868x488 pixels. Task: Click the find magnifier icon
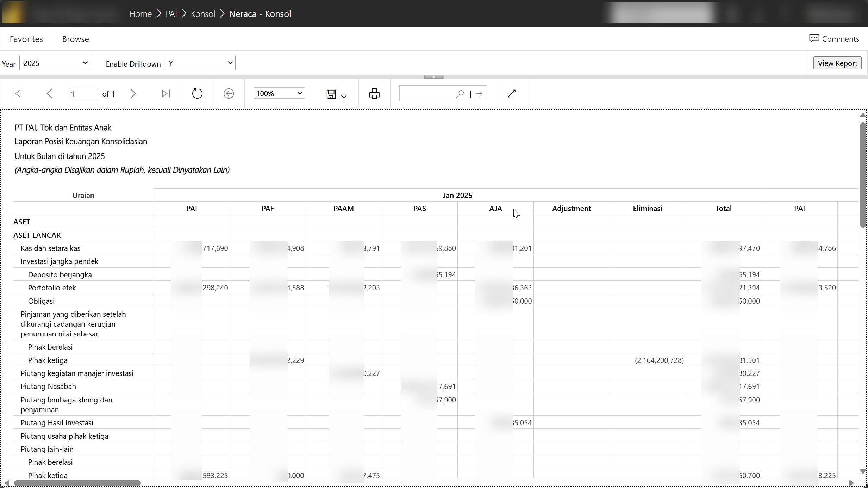(460, 93)
